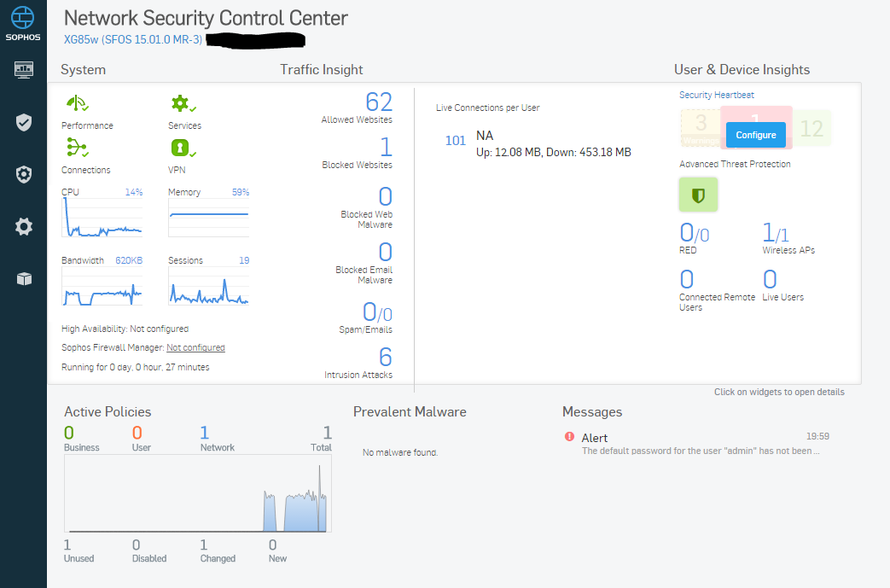This screenshot has height=588, width=890.
Task: Open the hexagon gear section in the sidebar
Action: [x=23, y=174]
